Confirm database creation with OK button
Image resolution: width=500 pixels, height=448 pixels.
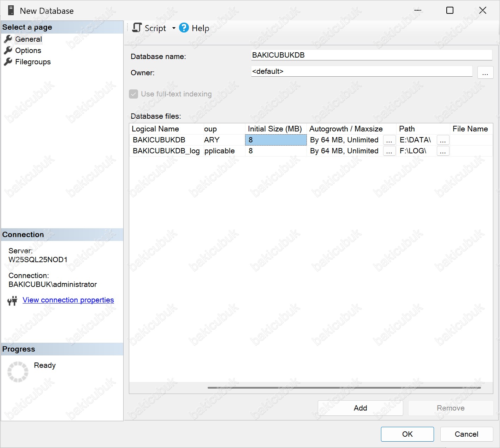407,434
